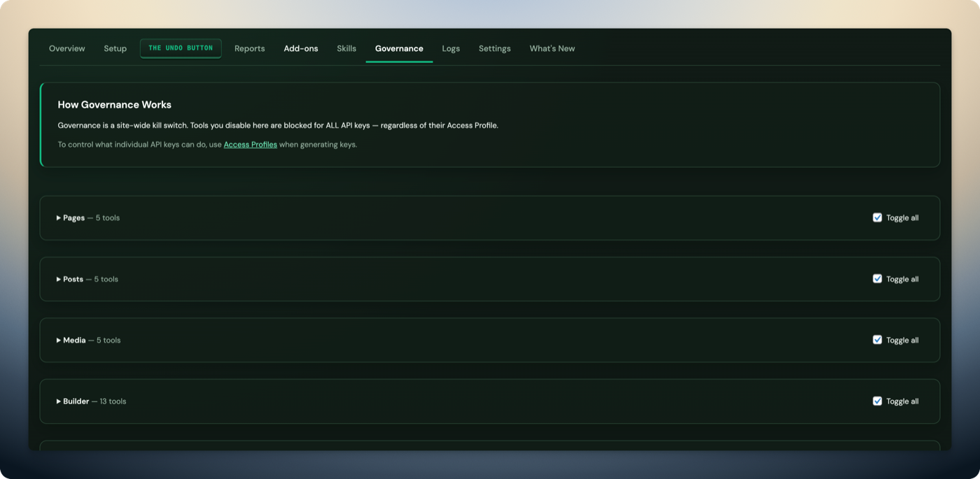The height and width of the screenshot is (479, 980).
Task: Open the Setup tab
Action: [x=115, y=48]
